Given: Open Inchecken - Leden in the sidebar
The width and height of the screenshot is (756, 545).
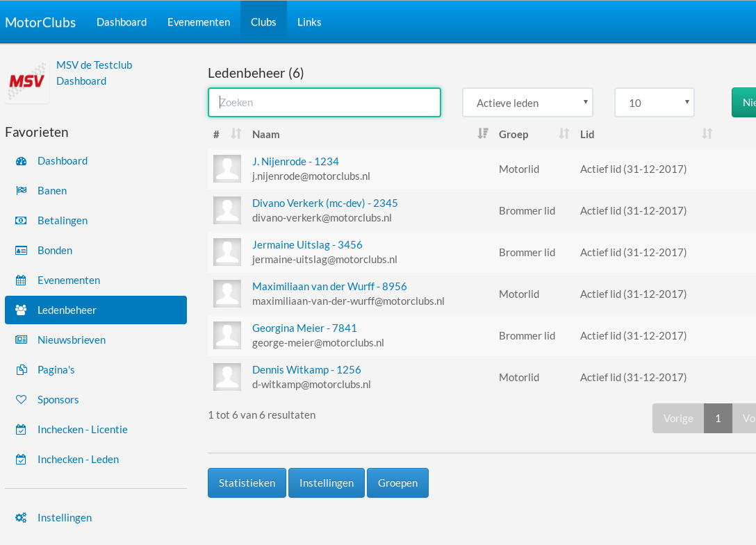Looking at the screenshot, I should [x=78, y=460].
